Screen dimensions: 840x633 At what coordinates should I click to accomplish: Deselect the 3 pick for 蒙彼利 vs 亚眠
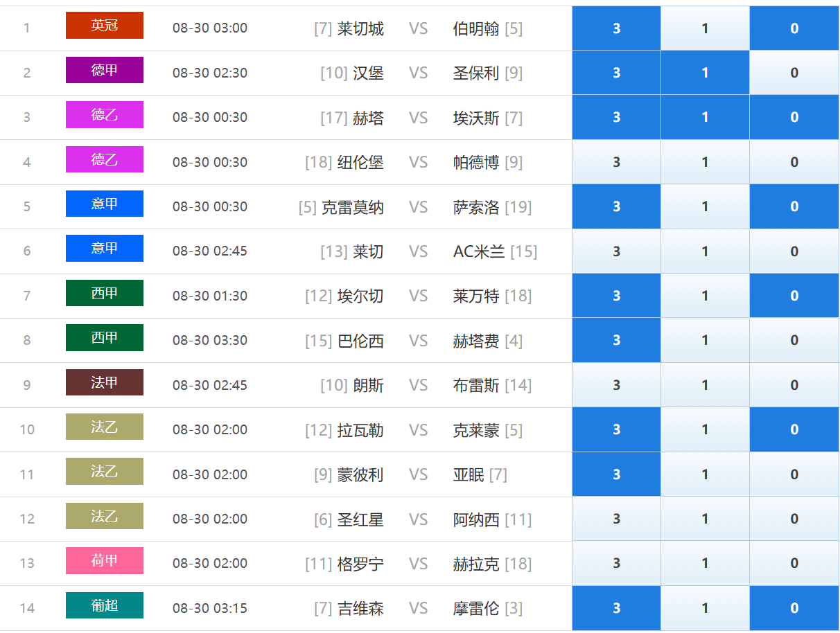616,474
